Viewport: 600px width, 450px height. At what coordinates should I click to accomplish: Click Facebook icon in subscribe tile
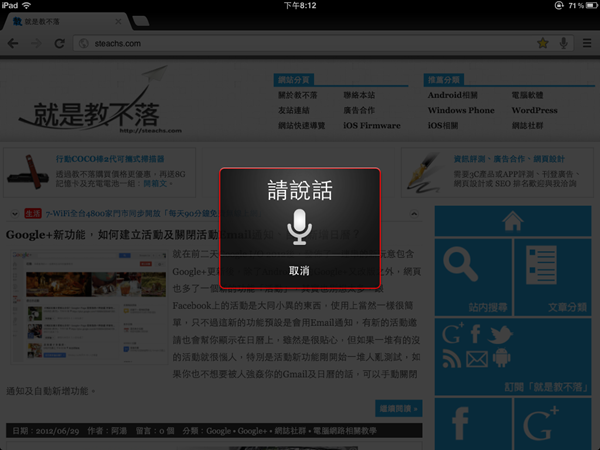(476, 334)
